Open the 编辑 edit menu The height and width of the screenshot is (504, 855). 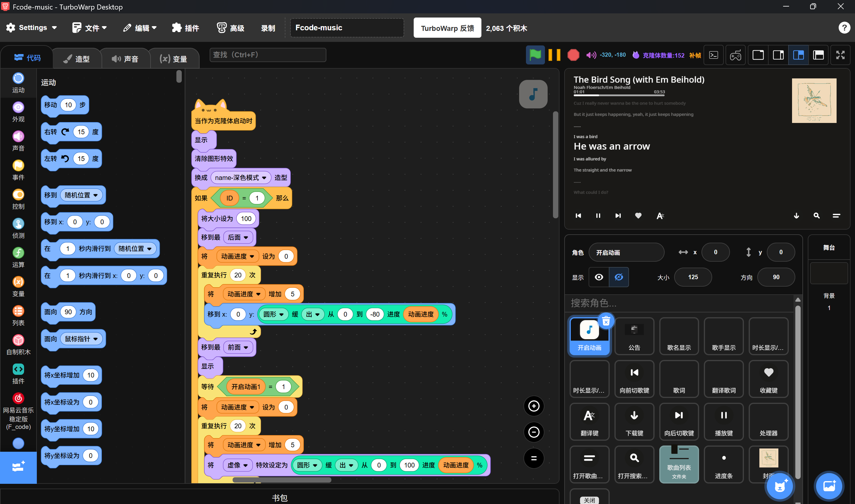[140, 28]
